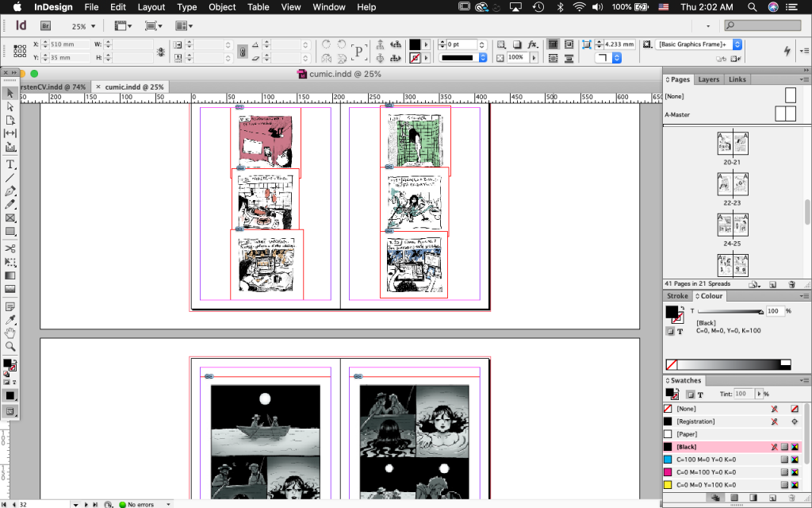Select the Gradient Swatch tool

(10, 275)
